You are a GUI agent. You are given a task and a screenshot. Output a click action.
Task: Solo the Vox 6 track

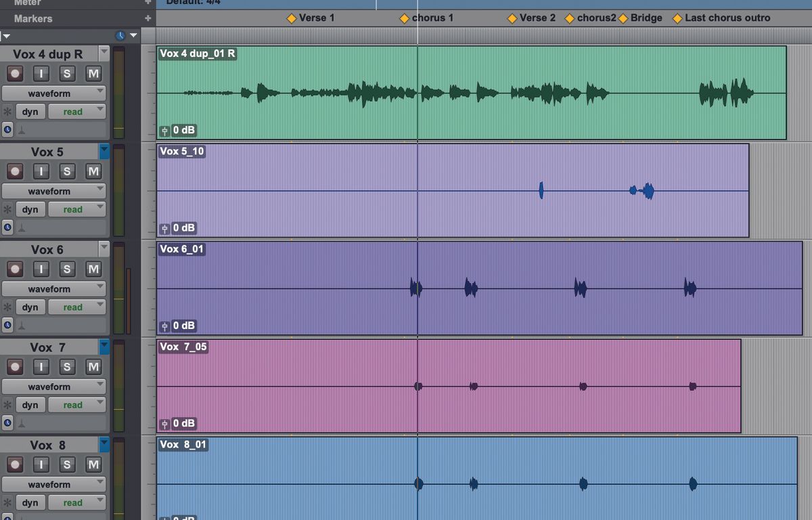pos(67,269)
